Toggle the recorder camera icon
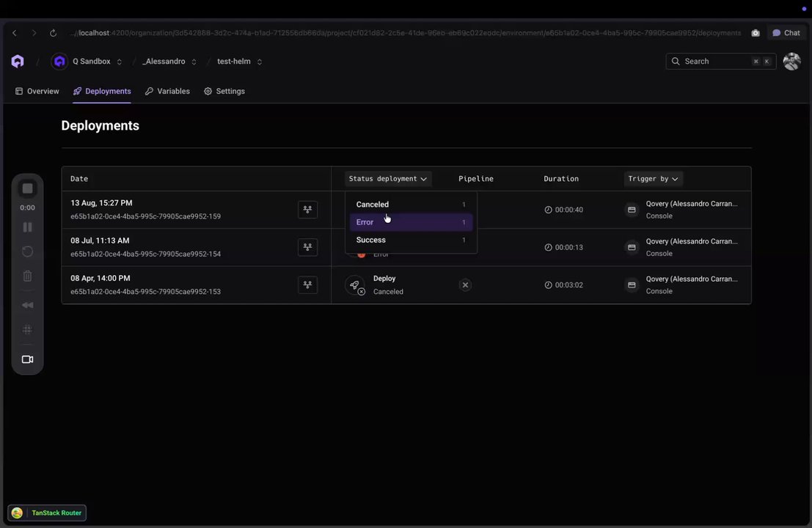The image size is (812, 528). [x=27, y=359]
